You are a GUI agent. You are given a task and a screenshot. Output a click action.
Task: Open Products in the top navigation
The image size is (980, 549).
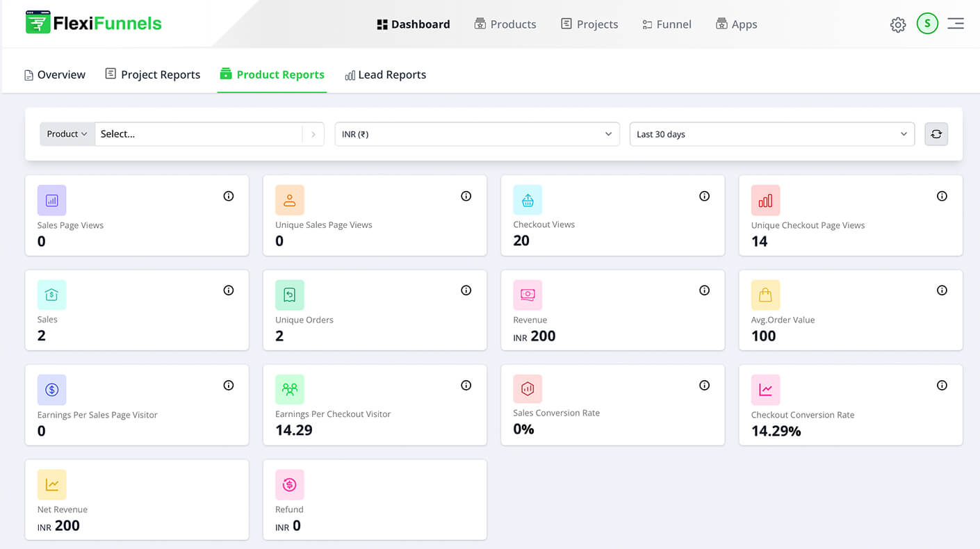[505, 24]
